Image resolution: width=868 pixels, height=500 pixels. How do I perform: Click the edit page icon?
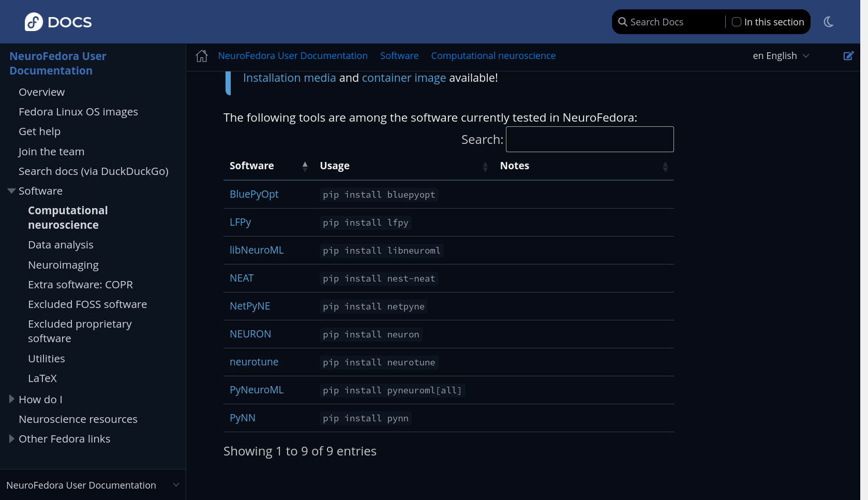[x=848, y=55]
